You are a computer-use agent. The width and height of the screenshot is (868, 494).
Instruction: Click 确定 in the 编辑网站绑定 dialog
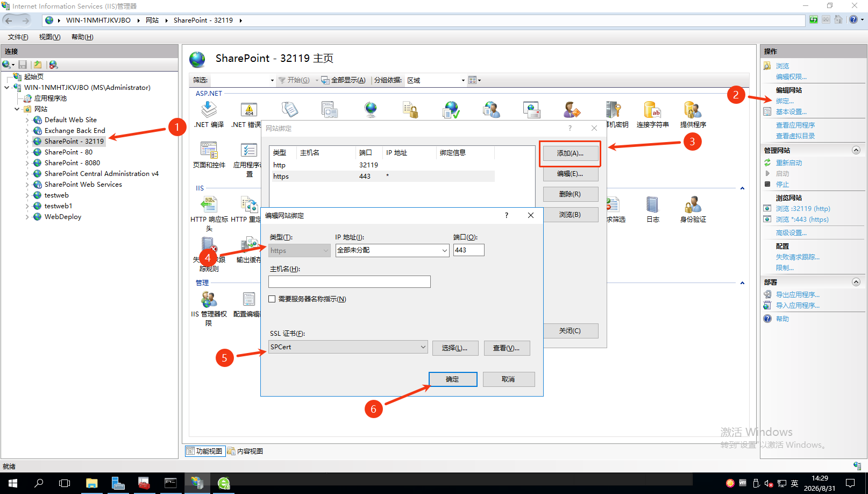click(x=453, y=379)
